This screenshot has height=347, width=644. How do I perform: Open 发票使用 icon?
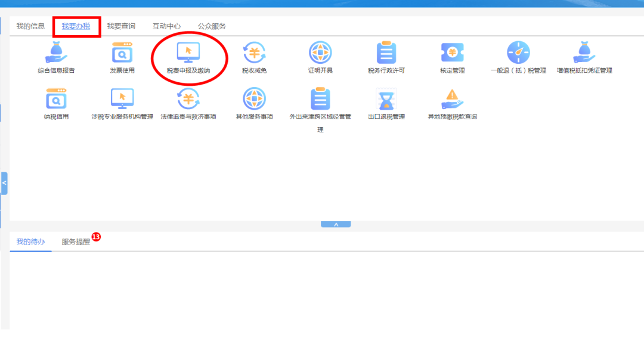122,52
